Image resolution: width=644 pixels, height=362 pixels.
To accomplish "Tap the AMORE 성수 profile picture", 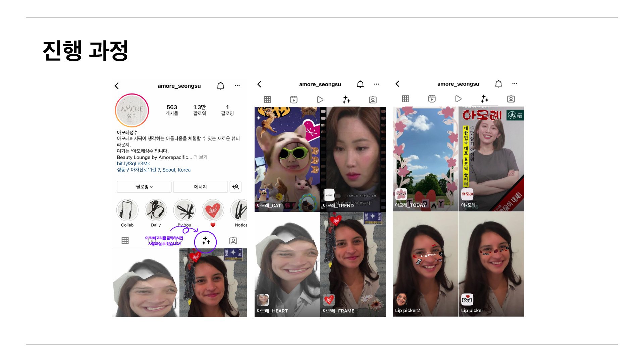I will click(x=132, y=111).
